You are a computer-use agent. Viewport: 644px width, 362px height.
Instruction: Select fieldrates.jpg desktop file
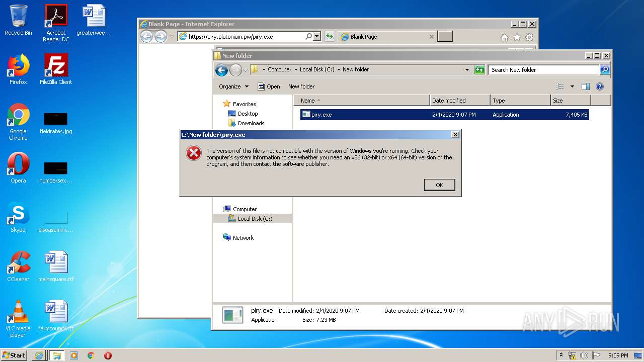pyautogui.click(x=56, y=122)
